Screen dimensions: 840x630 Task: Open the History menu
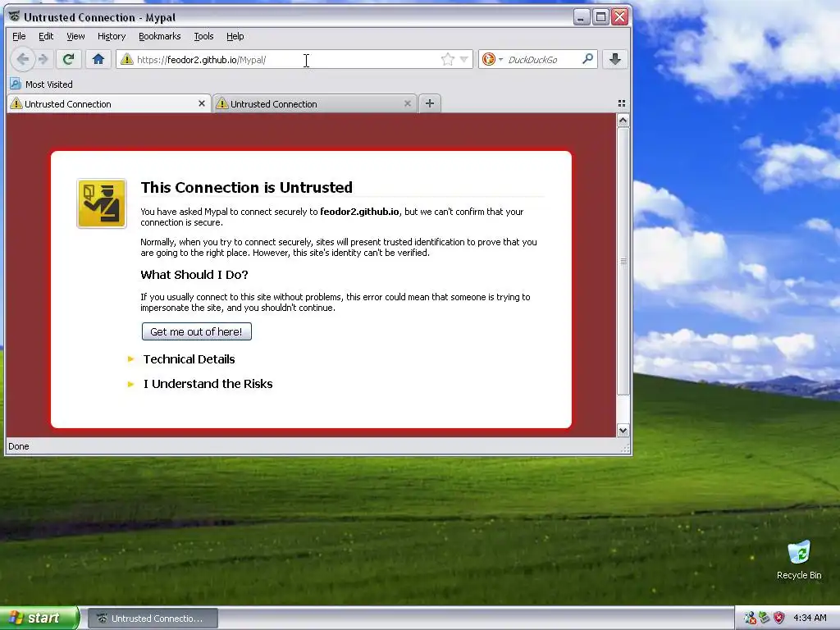click(x=112, y=36)
